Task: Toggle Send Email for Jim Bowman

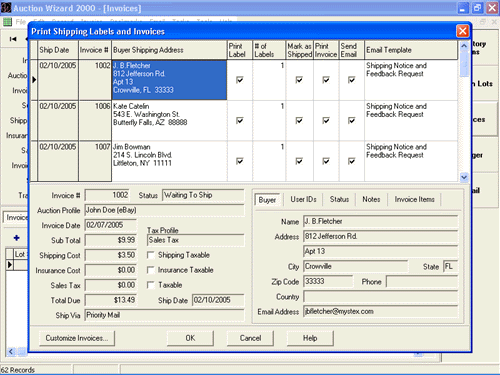Action: click(x=351, y=161)
